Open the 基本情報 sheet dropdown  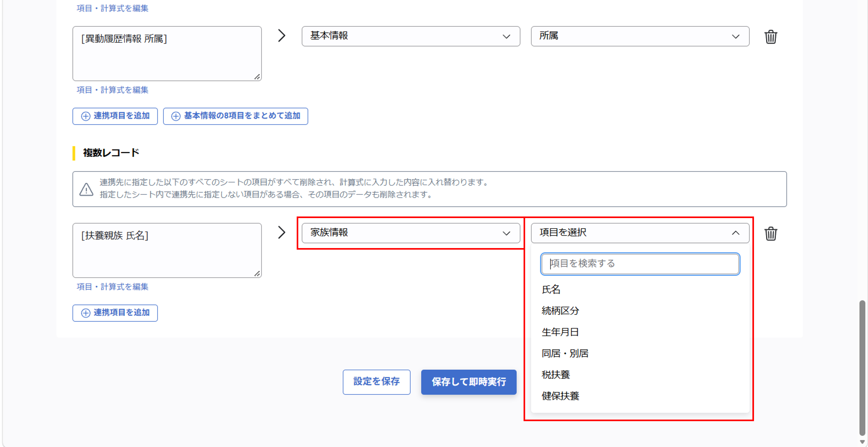point(411,36)
